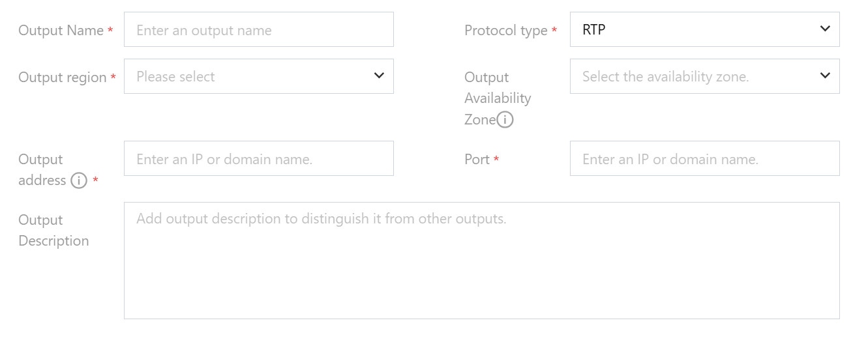Click the chevron arrow in Output region
This screenshot has height=342, width=868.
click(379, 76)
